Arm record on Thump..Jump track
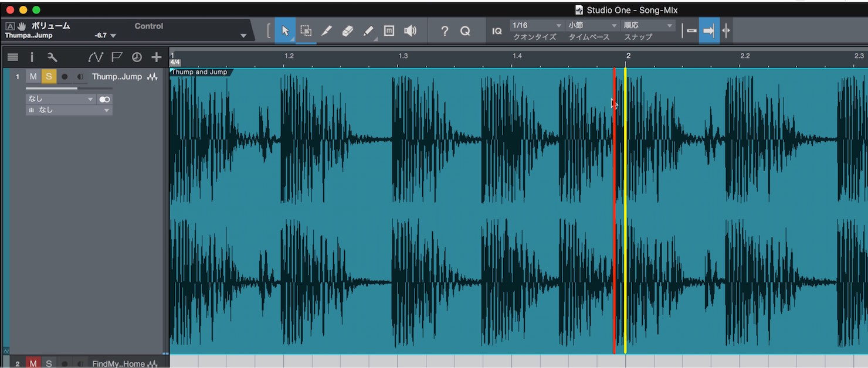The image size is (868, 368). pyautogui.click(x=65, y=77)
